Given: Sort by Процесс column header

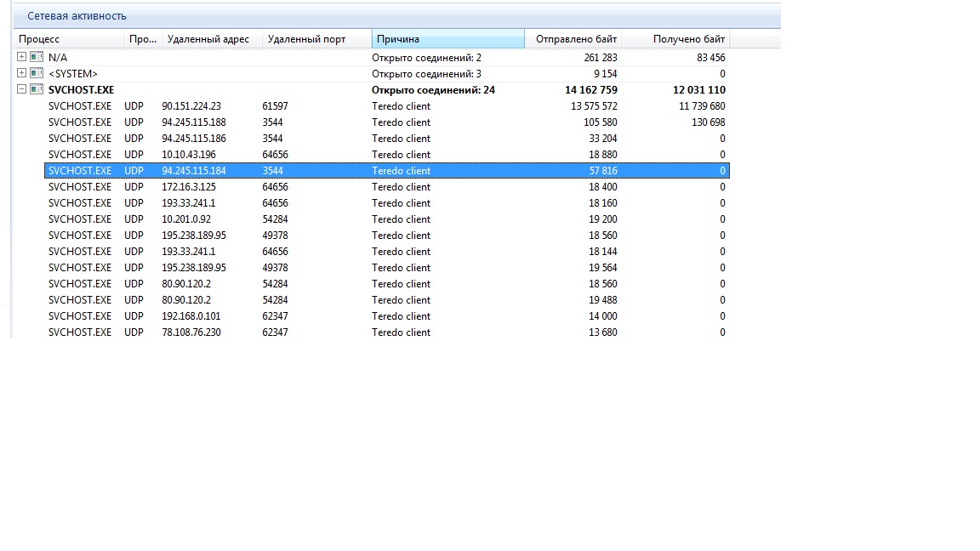Looking at the screenshot, I should tap(68, 39).
